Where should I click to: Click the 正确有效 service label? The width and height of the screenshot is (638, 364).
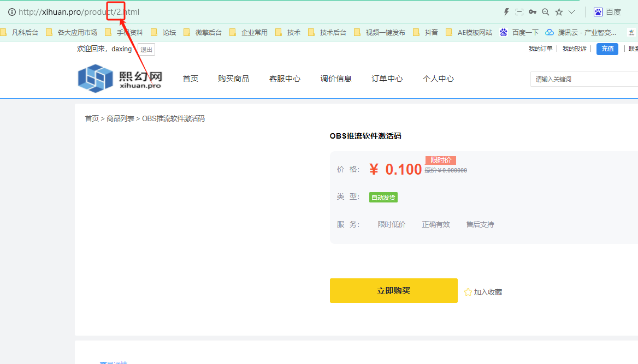click(x=436, y=224)
